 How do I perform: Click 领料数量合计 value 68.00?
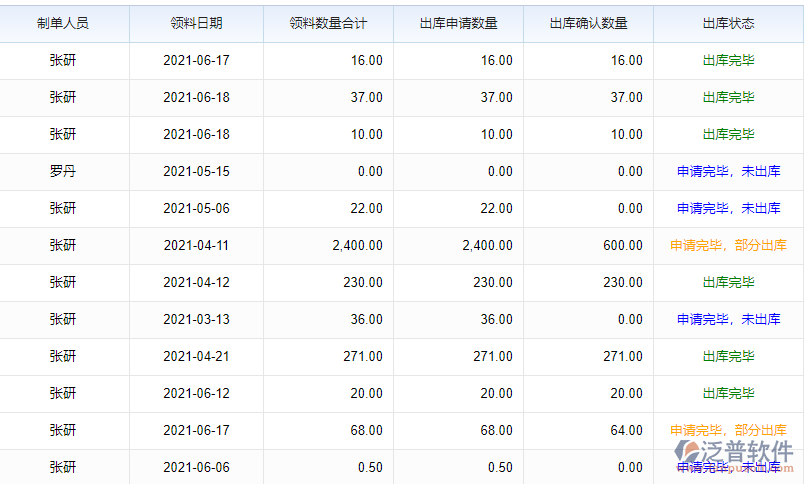(x=367, y=430)
